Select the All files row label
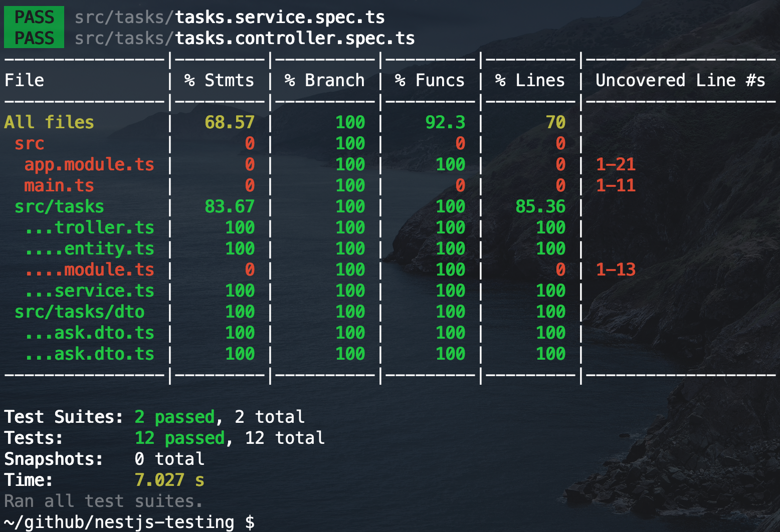Viewport: 780px width, 532px height. coord(49,122)
